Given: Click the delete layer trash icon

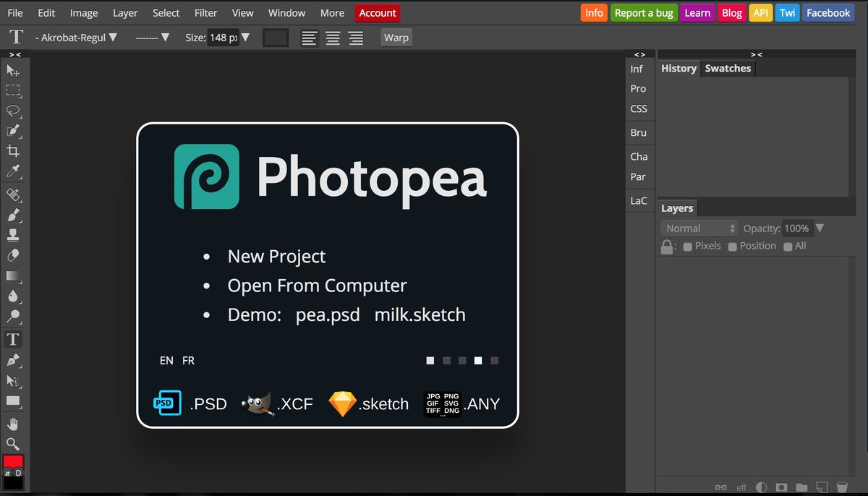Looking at the screenshot, I should (x=841, y=487).
